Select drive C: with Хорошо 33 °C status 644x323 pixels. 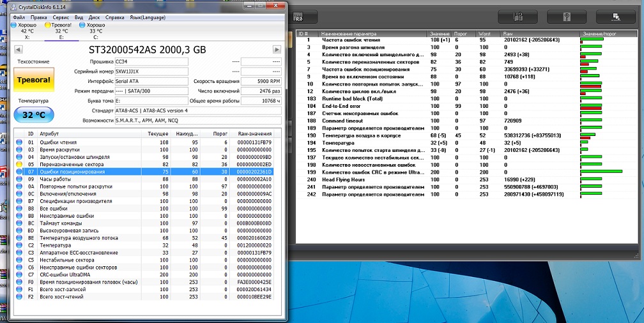(95, 31)
